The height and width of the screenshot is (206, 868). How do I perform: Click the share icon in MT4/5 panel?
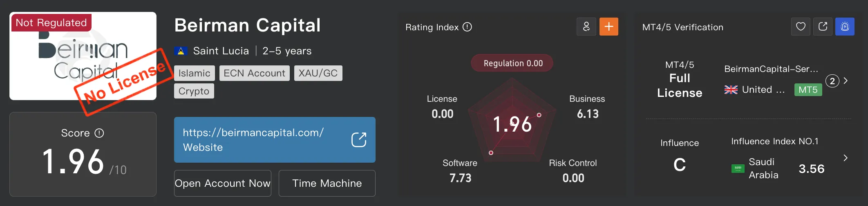(823, 27)
